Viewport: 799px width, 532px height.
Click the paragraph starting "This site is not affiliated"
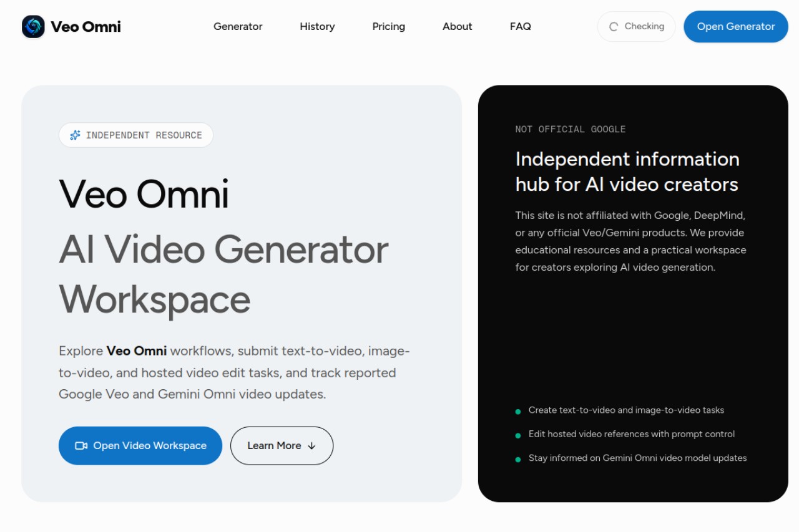630,241
